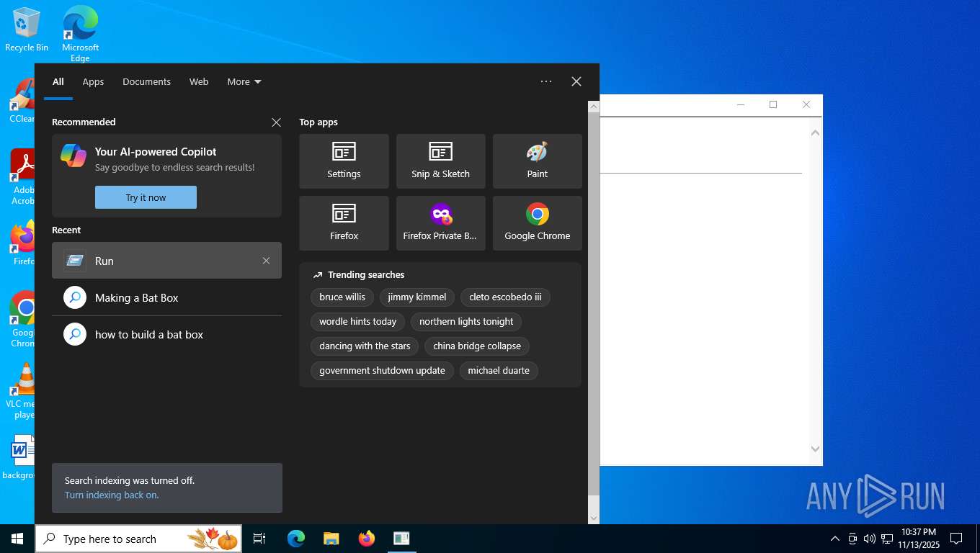
Task: Open the notification center
Action: pos(956,539)
